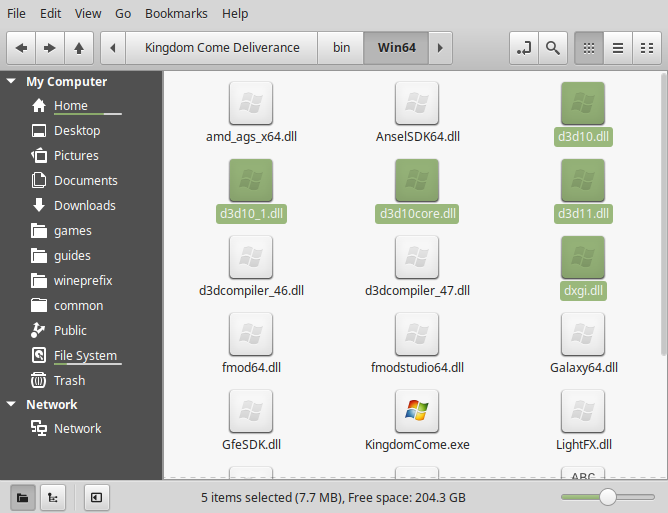Collapse the Network section
The image size is (668, 513).
click(x=12, y=404)
